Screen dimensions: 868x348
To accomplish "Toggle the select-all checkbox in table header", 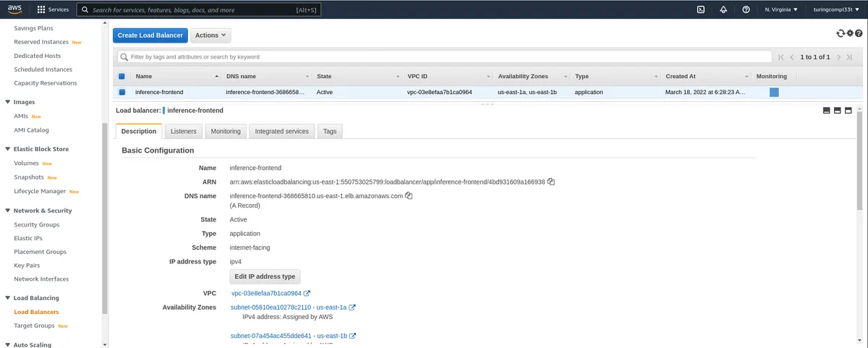I will 122,76.
